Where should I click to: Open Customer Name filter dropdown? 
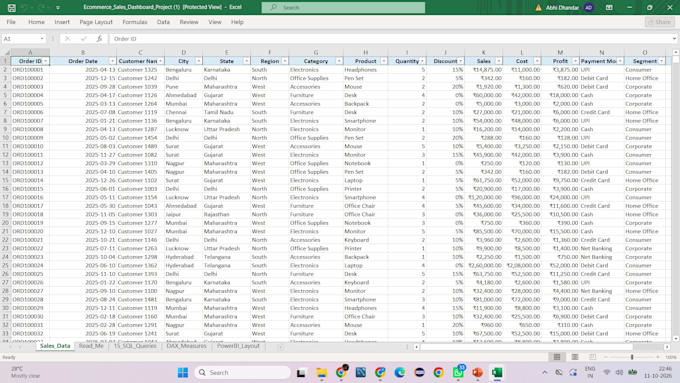point(160,61)
